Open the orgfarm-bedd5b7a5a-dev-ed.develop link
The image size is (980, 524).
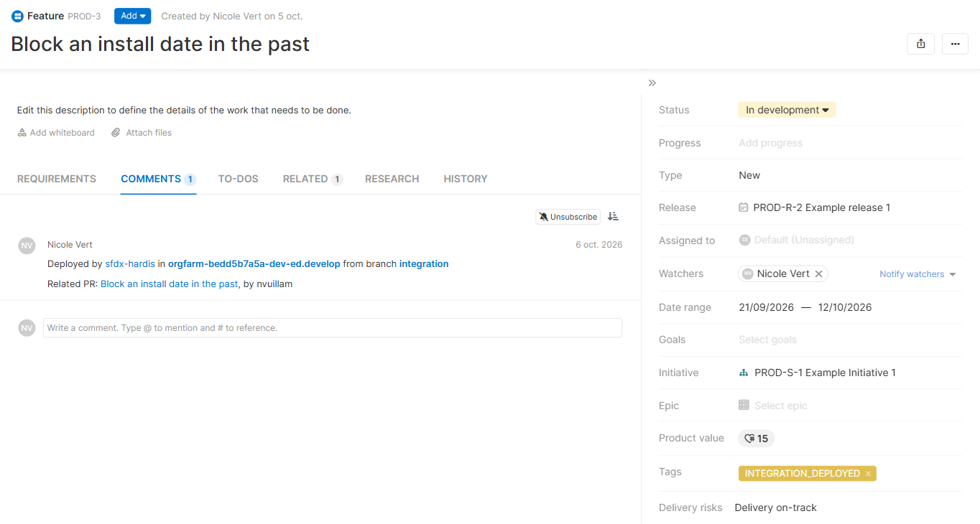click(254, 264)
